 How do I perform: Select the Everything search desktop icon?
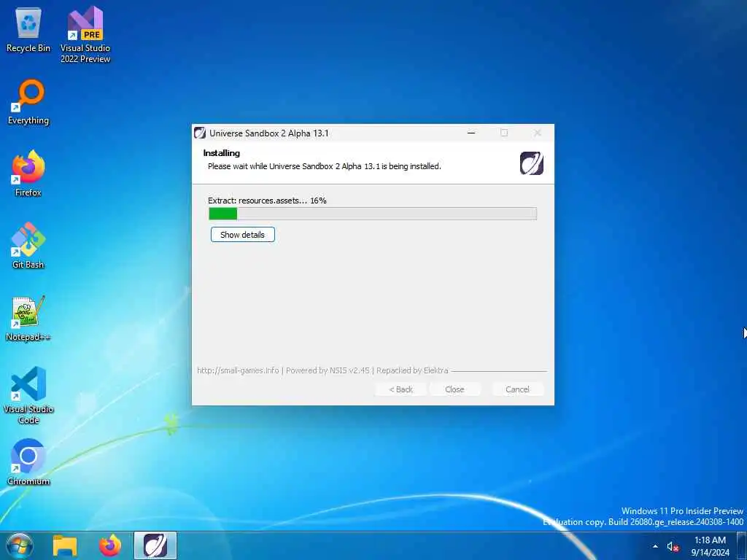click(x=28, y=102)
